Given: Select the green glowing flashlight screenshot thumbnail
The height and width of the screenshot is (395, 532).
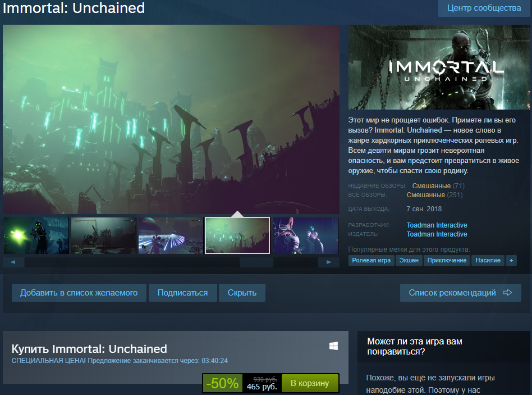Looking at the screenshot, I should (36, 236).
